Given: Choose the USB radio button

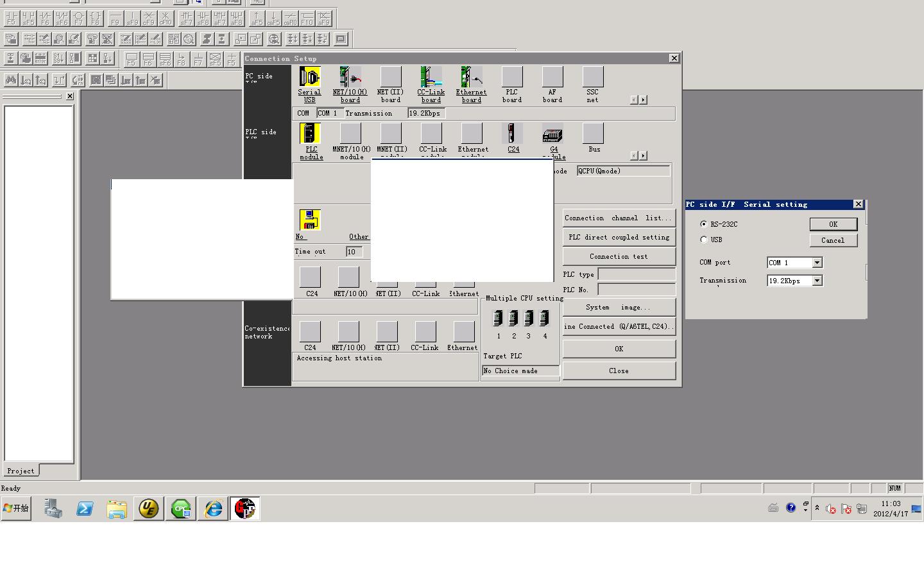Looking at the screenshot, I should pos(704,240).
